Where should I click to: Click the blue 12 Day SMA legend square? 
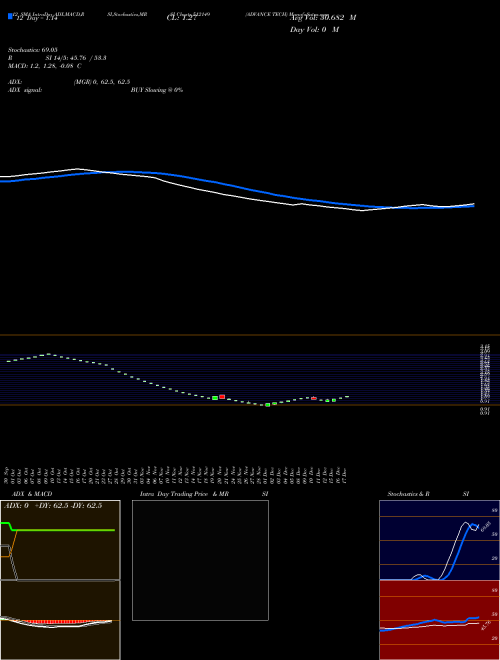click(10, 17)
